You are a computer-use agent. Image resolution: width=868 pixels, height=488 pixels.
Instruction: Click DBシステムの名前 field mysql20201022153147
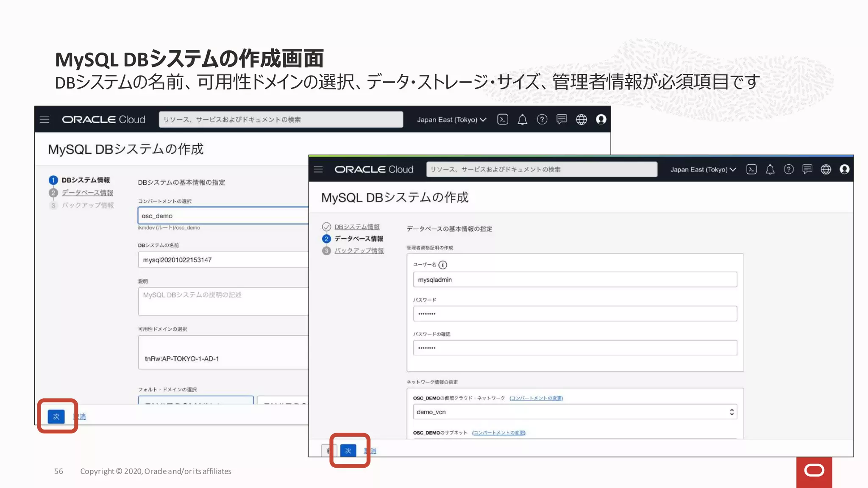(x=223, y=260)
